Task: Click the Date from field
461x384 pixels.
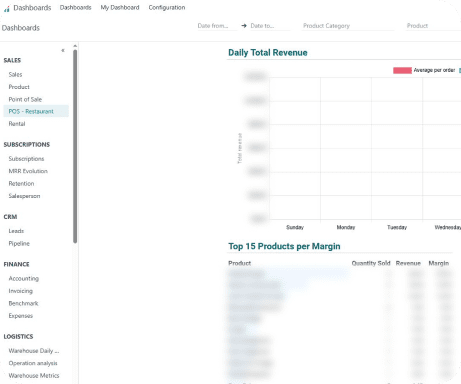Action: point(217,26)
